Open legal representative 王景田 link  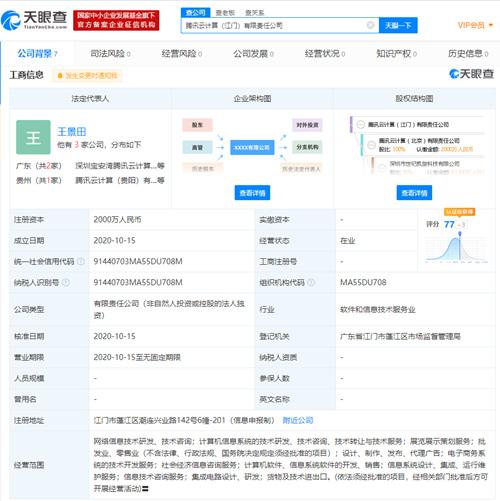[72, 132]
